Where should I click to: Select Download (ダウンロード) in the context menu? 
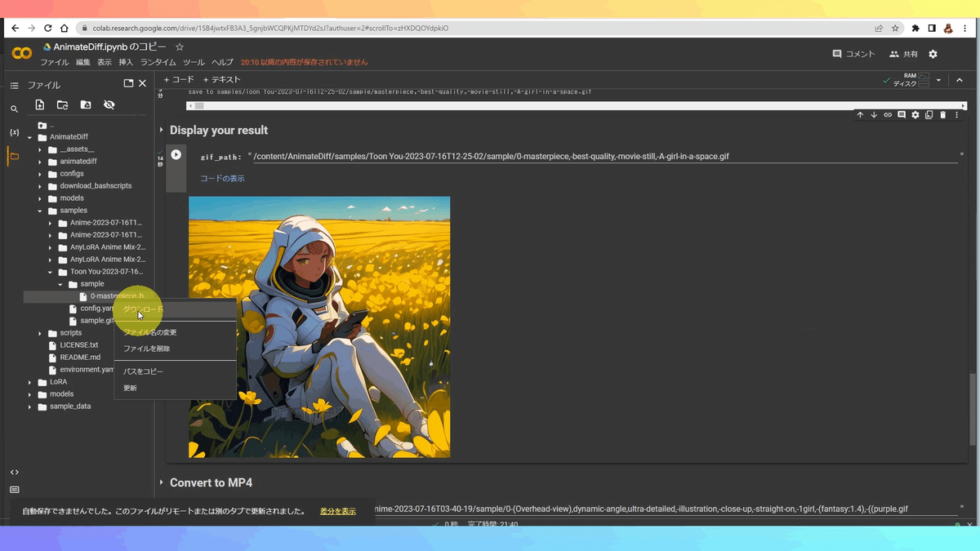coord(175,309)
